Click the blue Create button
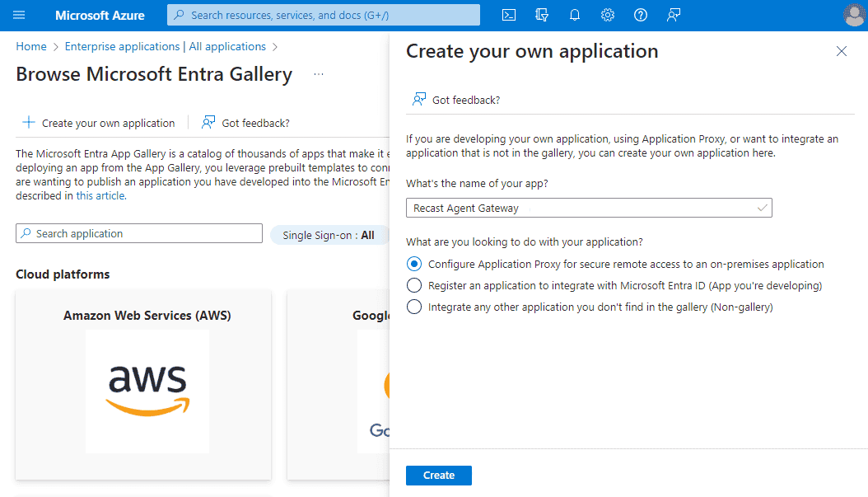This screenshot has height=497, width=868. [x=438, y=476]
